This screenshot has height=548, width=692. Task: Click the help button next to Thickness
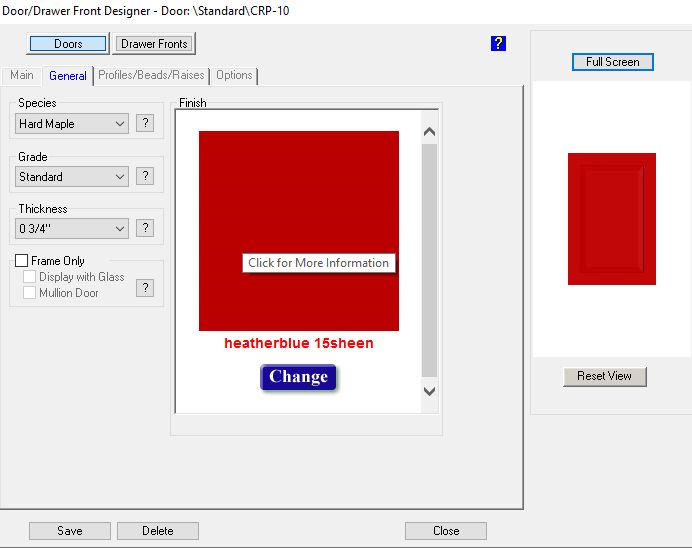[x=145, y=229]
